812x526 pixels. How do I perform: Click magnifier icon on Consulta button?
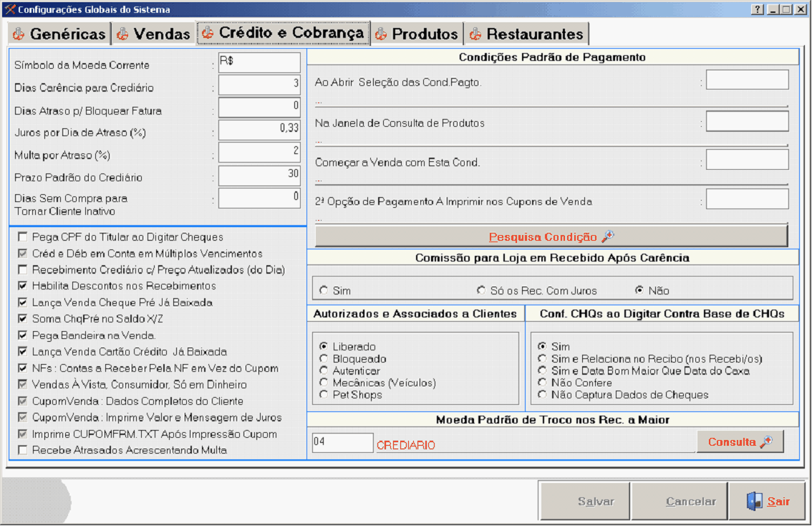[x=766, y=441]
